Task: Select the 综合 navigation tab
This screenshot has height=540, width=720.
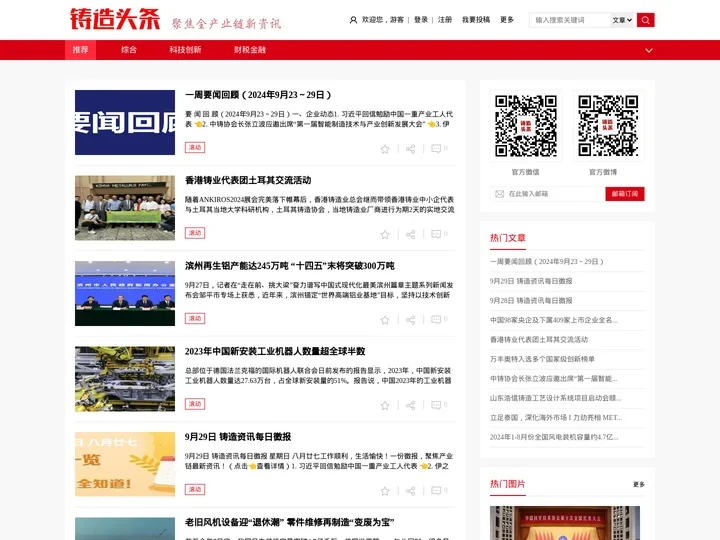Action: 129,50
